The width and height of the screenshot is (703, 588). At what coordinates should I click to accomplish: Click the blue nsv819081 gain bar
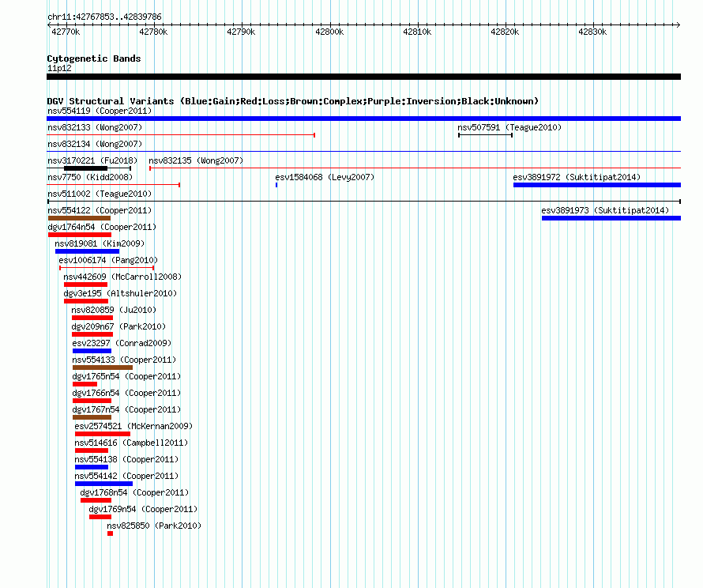point(87,251)
